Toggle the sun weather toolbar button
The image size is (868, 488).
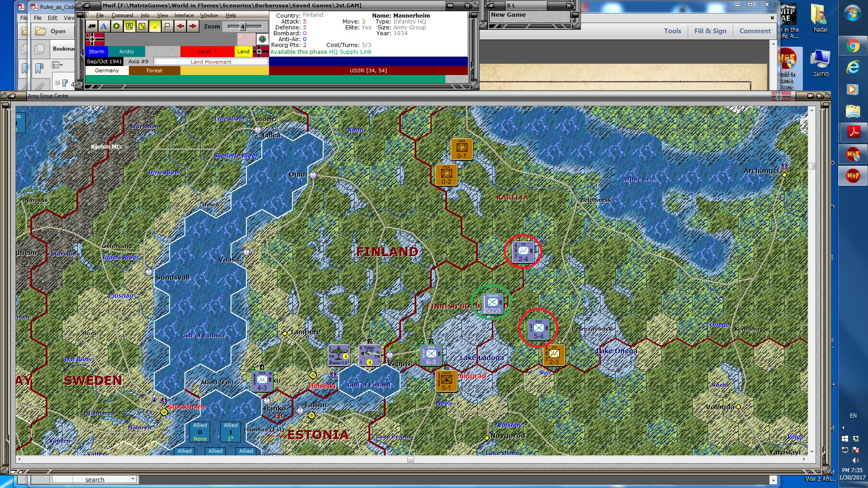[x=155, y=26]
